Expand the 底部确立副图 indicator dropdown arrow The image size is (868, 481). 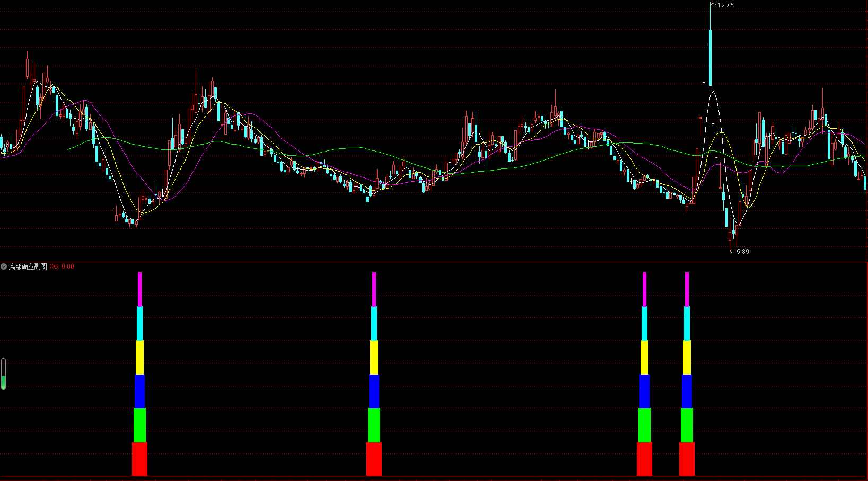coord(4,266)
